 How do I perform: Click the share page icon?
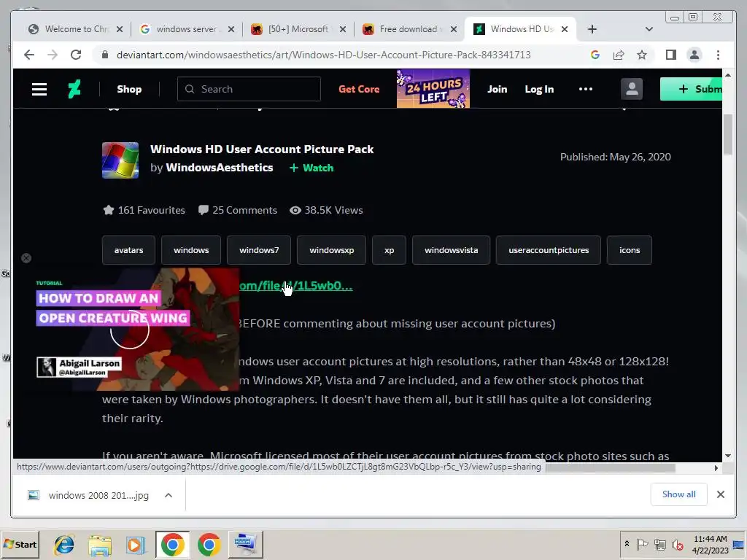[x=619, y=55]
